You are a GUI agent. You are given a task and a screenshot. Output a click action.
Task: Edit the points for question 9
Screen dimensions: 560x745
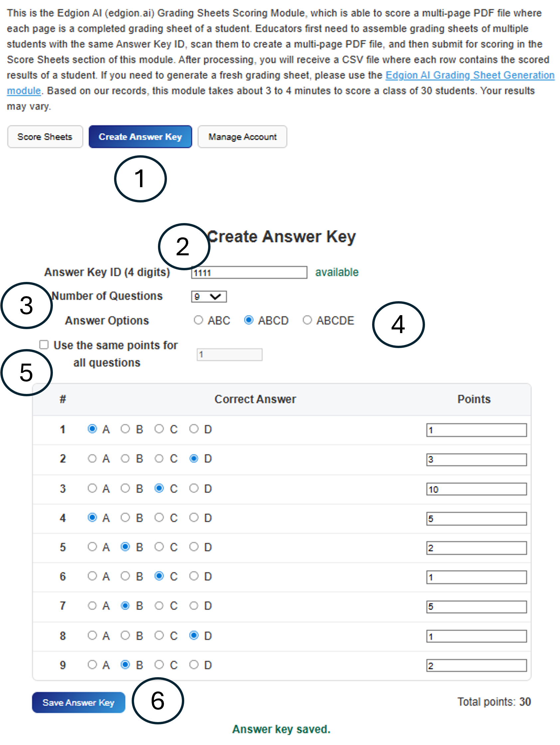pyautogui.click(x=477, y=665)
